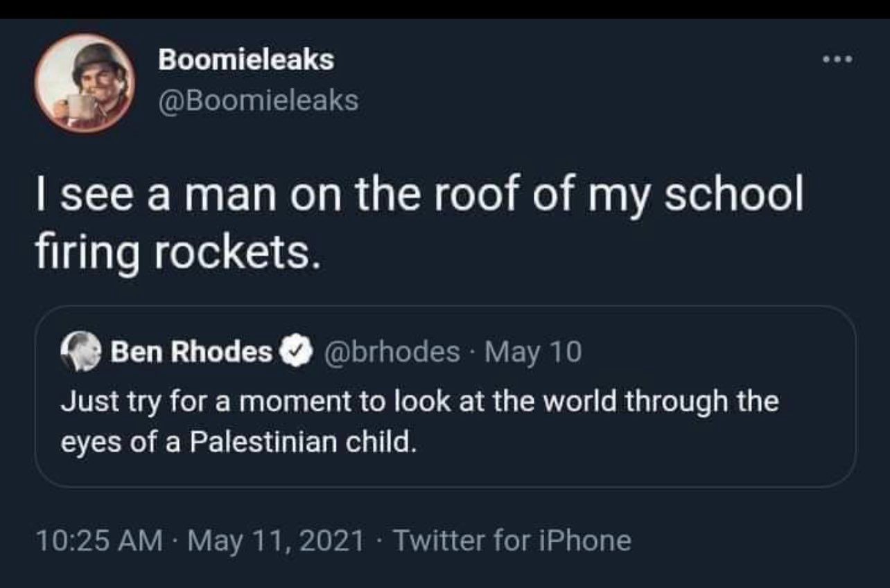Click Ben Rhodes's small profile picture
The image size is (890, 588).
pyautogui.click(x=81, y=354)
